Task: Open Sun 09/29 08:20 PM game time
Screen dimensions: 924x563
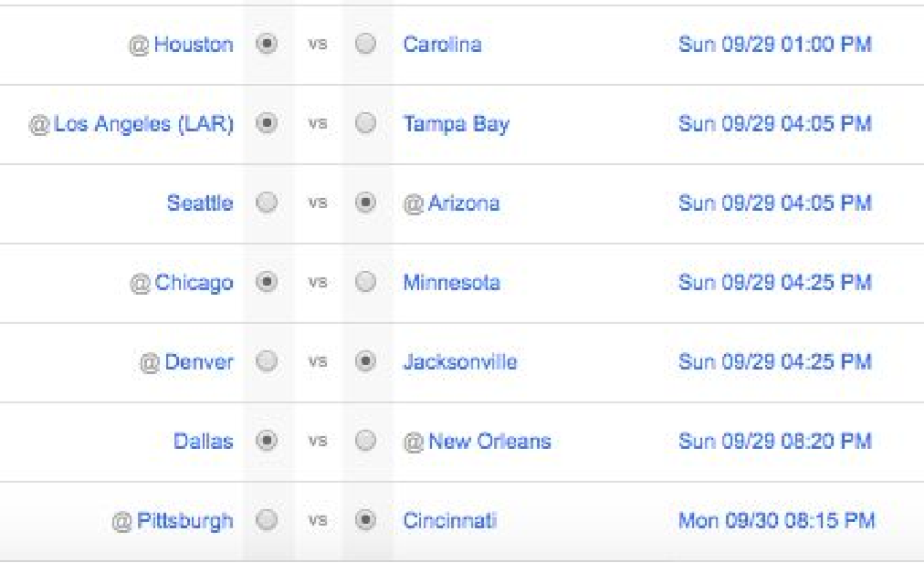Action: 775,441
